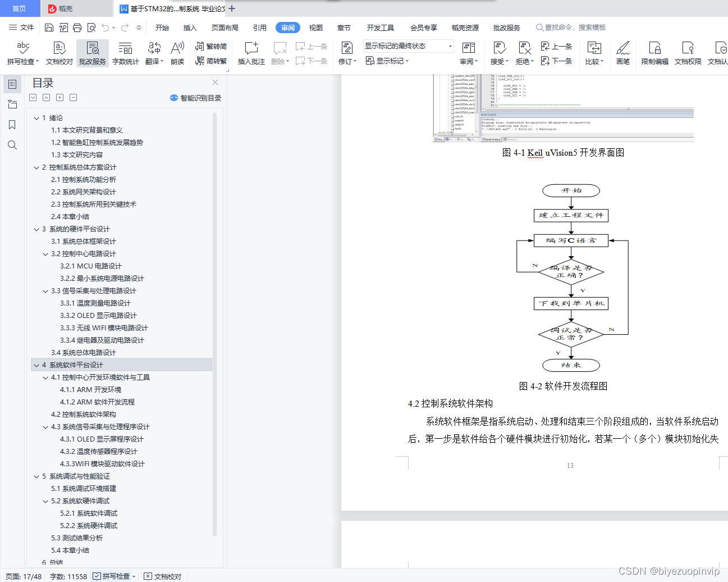Open Restrict Editing (限制编辑)
This screenshot has width=728, height=582.
tap(655, 53)
